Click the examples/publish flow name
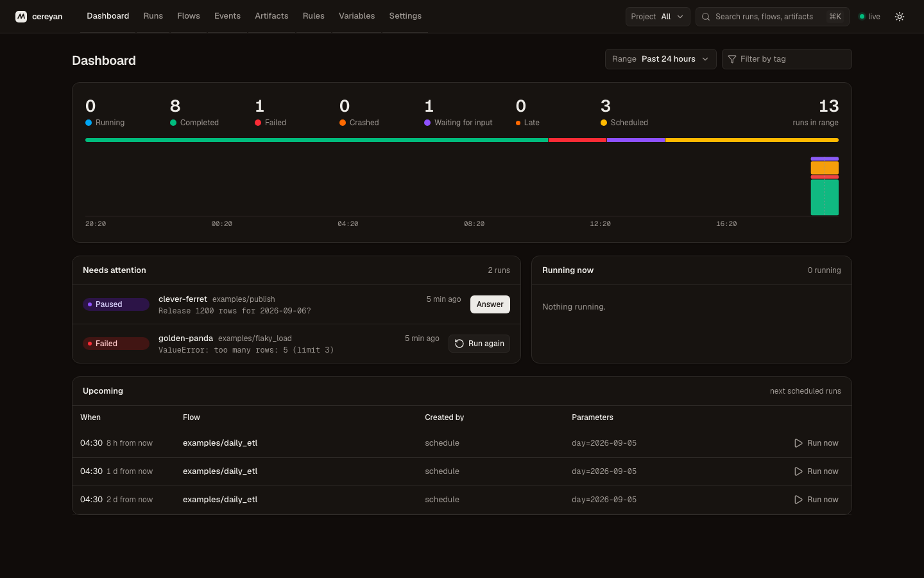Screen dimensions: 924x578 [x=244, y=299]
